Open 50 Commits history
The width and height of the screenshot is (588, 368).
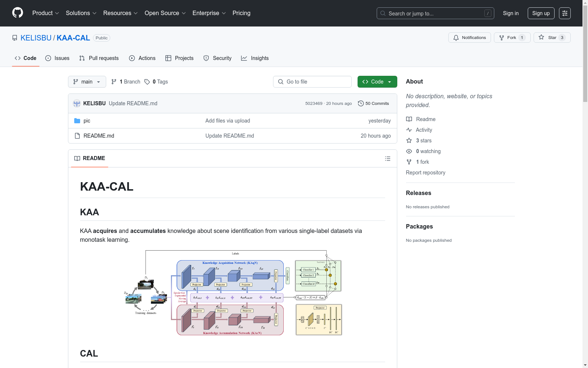pos(373,103)
